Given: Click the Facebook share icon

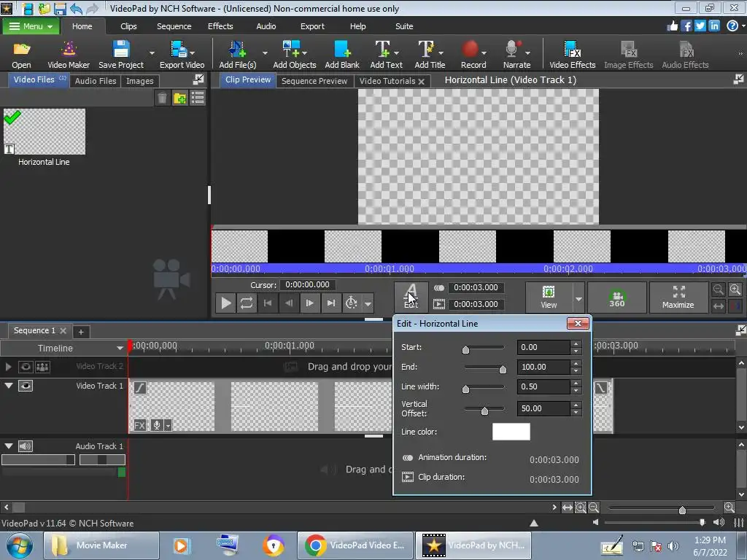Looking at the screenshot, I should (686, 26).
